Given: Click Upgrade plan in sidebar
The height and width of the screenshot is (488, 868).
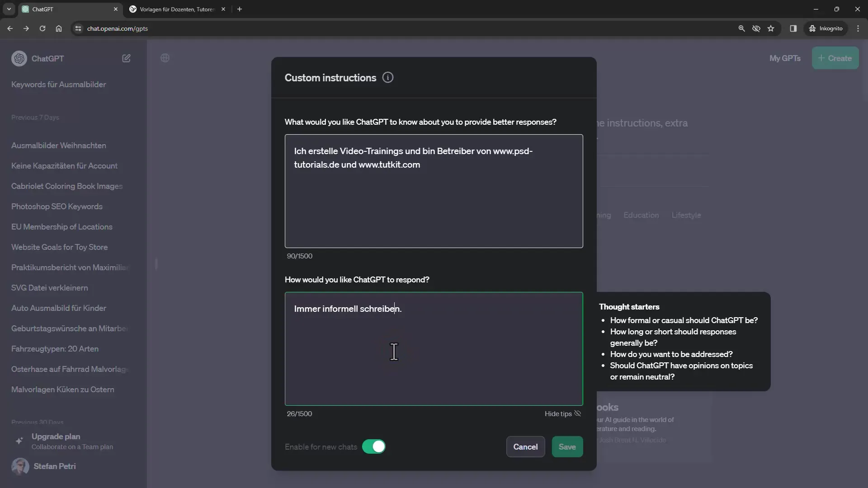Looking at the screenshot, I should tap(56, 436).
